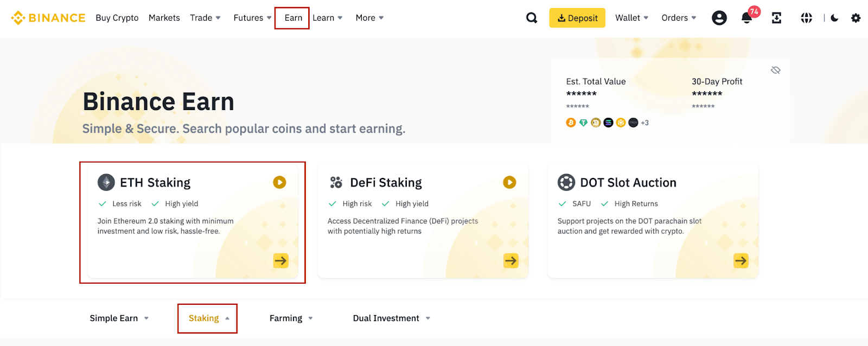Open the settings gear icon
Screen dimensions: 868x346
pyautogui.click(x=856, y=18)
